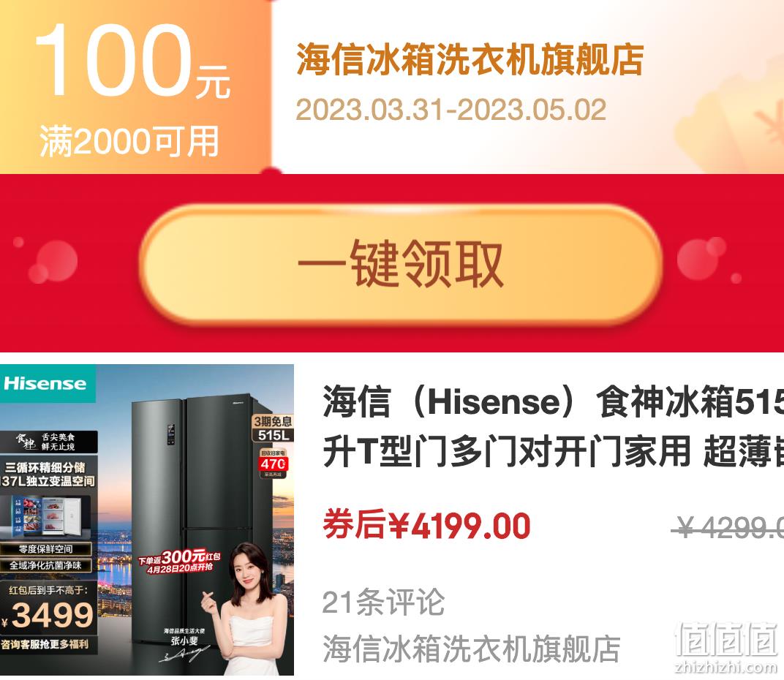This screenshot has height=680, width=784.
Task: Click the 券后¥4199.00 price
Action: (426, 525)
